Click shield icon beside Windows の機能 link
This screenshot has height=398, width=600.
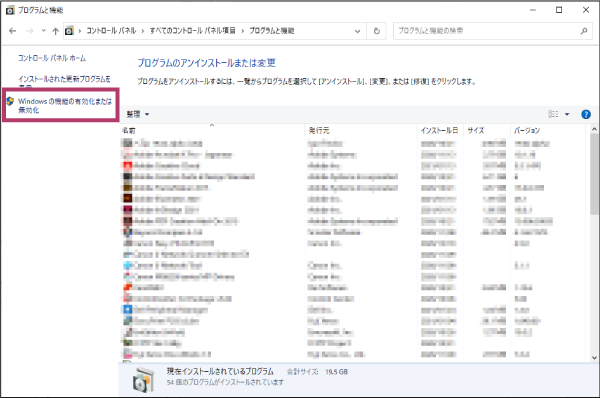pos(10,101)
